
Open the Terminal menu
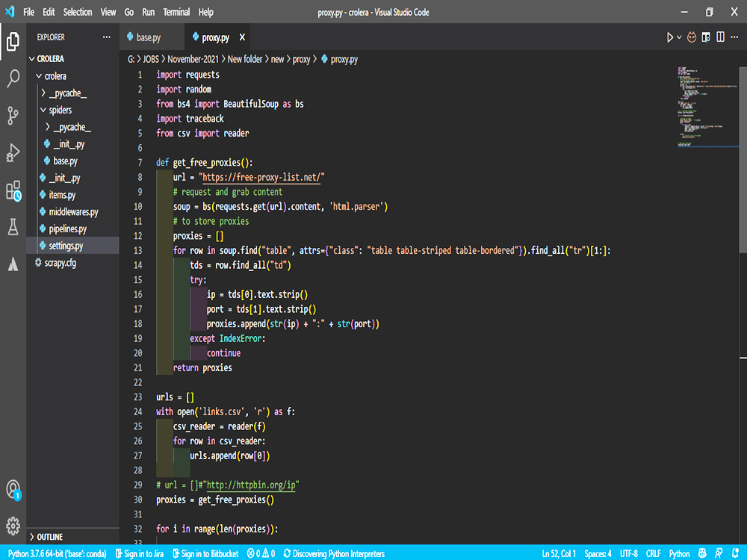tap(176, 12)
